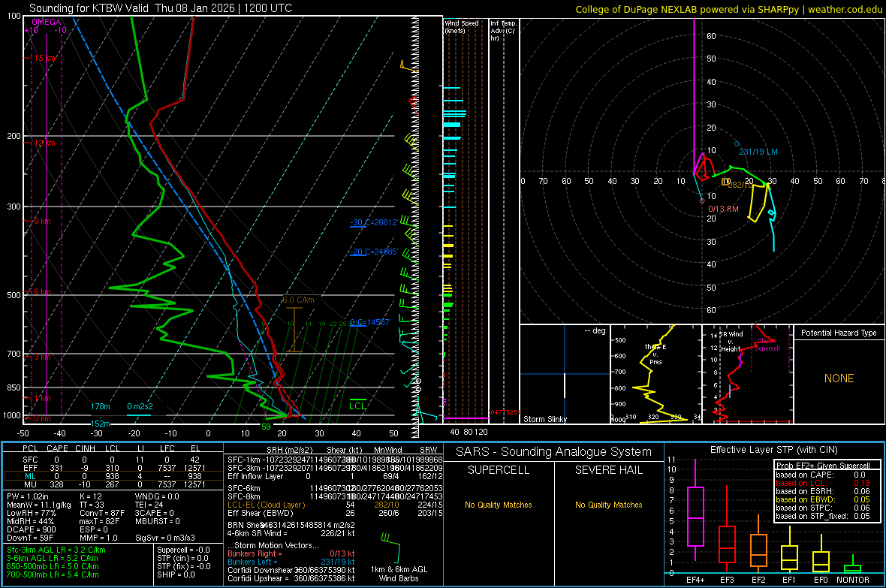Click '700-500mb LR = 5.4 C/km'
886x588 pixels.
[53, 574]
